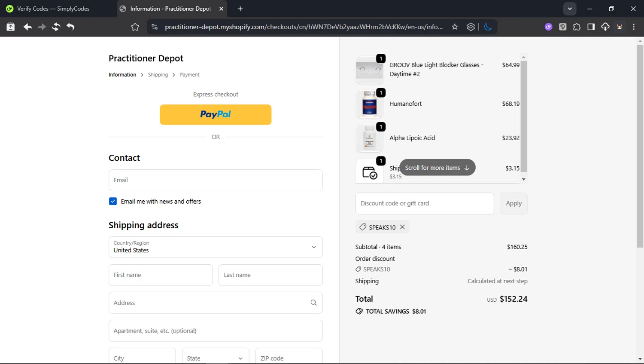Open the browser three-dot menu
This screenshot has width=644, height=364.
tap(634, 27)
